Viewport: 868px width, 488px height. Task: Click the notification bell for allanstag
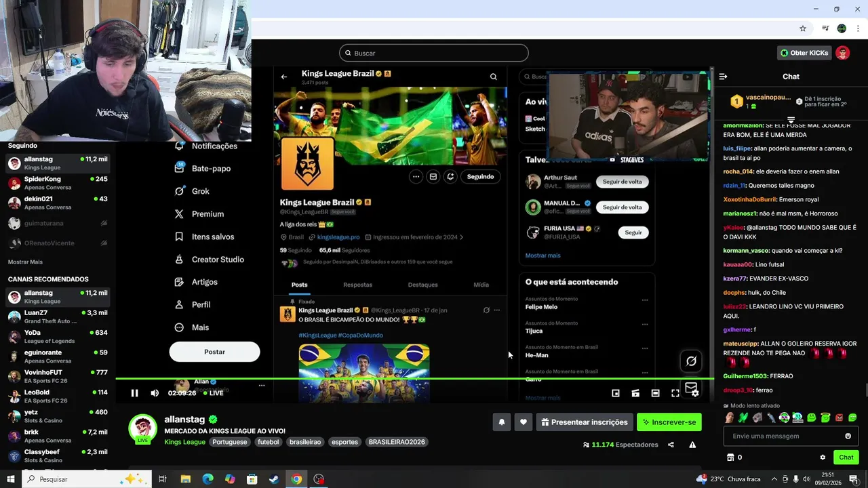502,422
